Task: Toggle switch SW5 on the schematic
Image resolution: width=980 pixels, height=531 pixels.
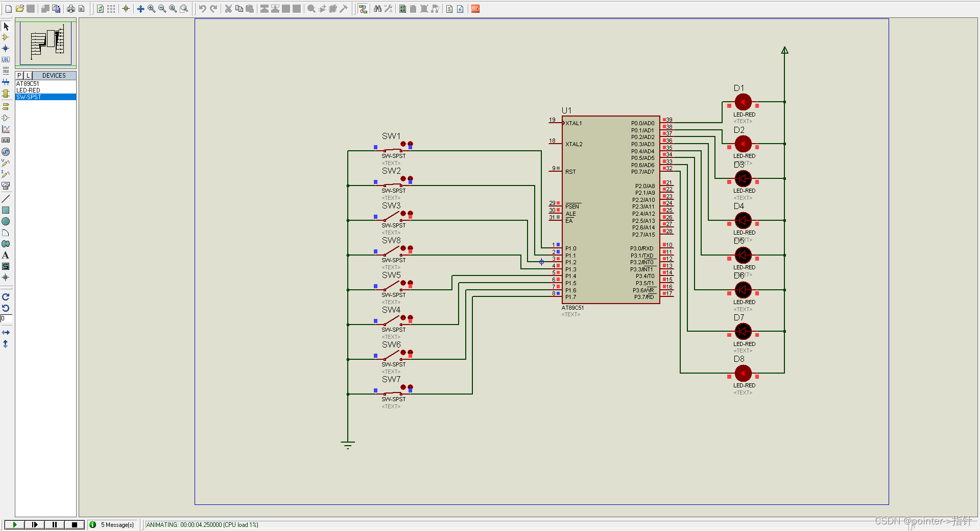Action: (x=393, y=288)
